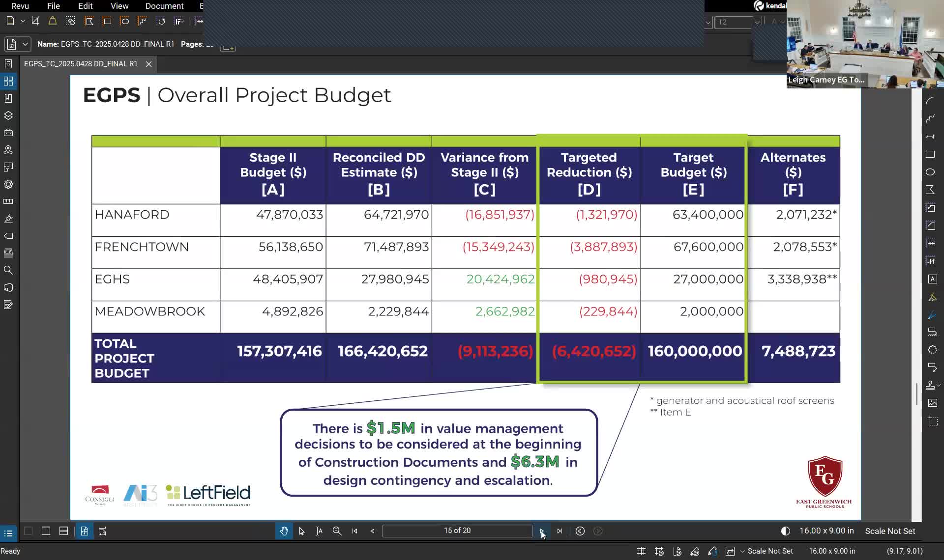
Task: Choose the Arc drawing tool
Action: pos(930,101)
